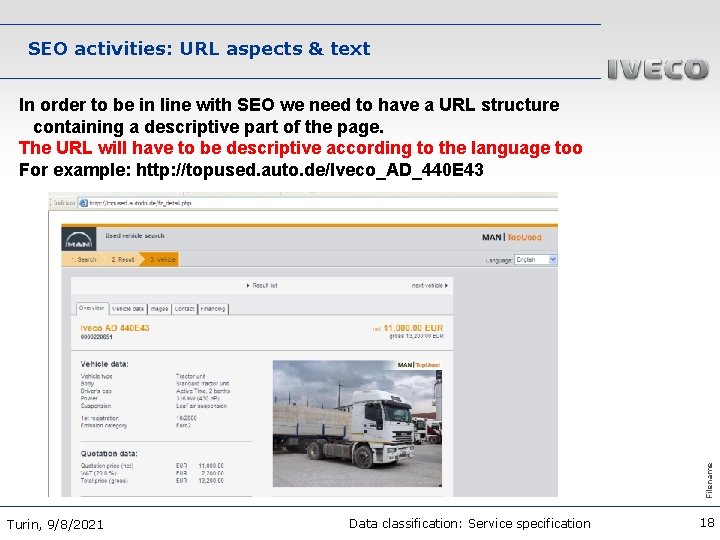Viewport: 720px width, 540px height.
Task: Click the browser page icon beside the URL
Action: (x=83, y=202)
